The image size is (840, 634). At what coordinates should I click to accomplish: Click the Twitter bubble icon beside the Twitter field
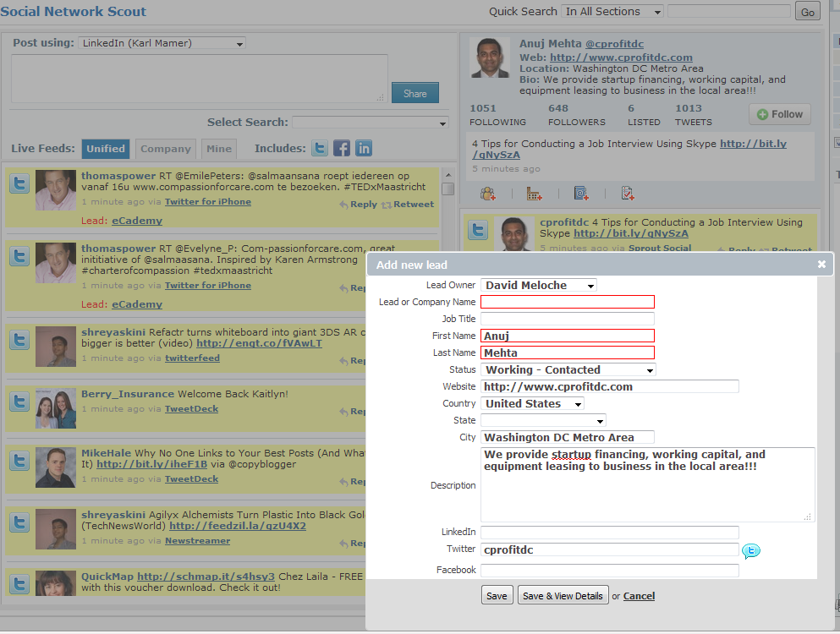coord(751,550)
